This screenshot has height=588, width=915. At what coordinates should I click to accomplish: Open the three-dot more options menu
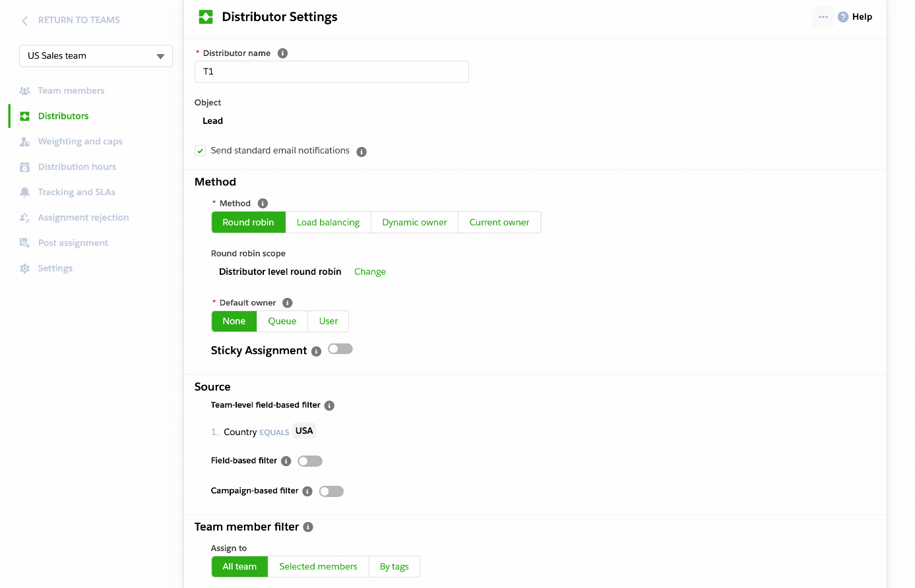tap(823, 17)
